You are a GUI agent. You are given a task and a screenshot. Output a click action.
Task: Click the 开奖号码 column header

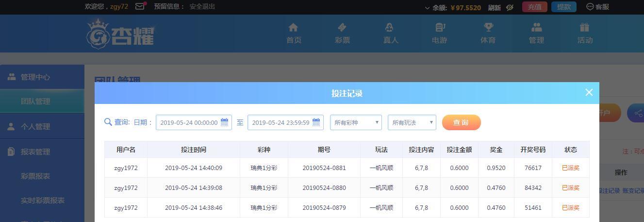pyautogui.click(x=533, y=150)
